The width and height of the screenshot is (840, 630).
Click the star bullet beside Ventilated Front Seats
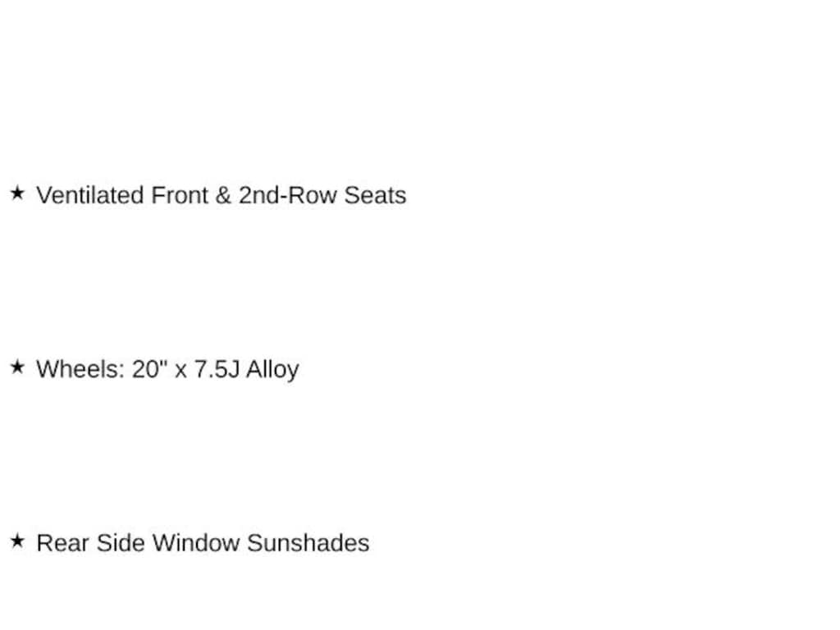[x=17, y=194]
